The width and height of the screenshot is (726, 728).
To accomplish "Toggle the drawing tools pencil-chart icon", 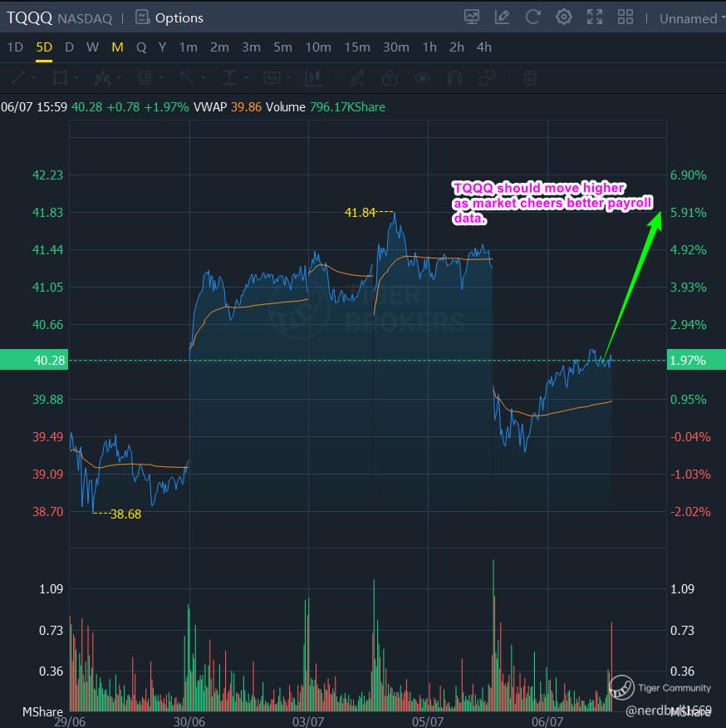I will (x=502, y=17).
